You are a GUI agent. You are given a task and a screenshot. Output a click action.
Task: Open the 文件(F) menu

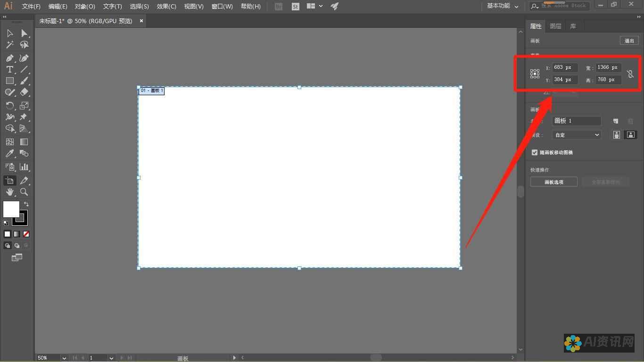point(31,7)
